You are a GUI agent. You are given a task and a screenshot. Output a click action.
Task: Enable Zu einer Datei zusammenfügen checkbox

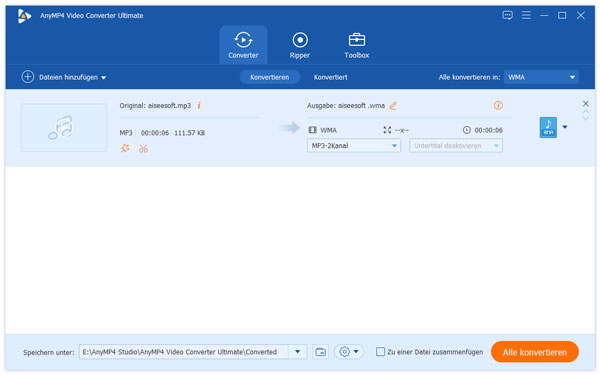(380, 352)
